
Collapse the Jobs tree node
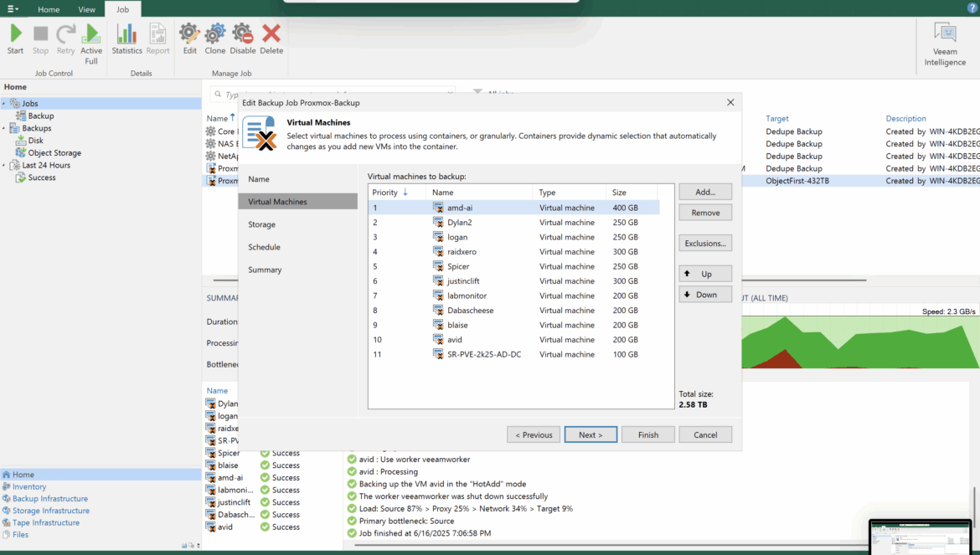[x=3, y=104]
